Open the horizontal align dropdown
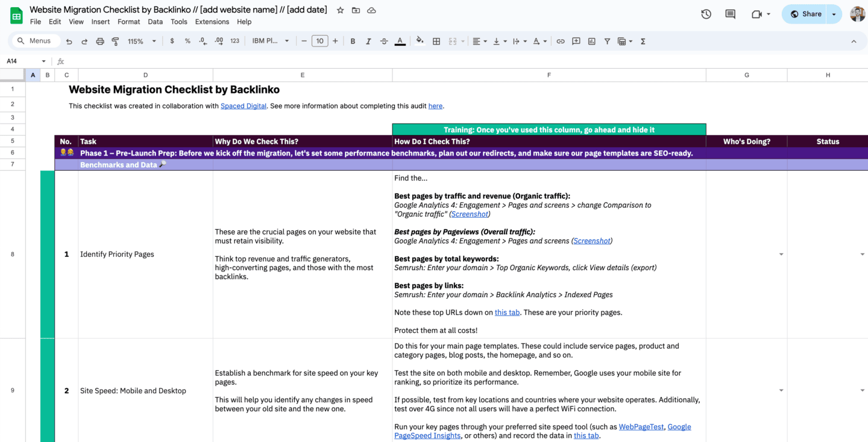The height and width of the screenshot is (442, 868). [478, 41]
